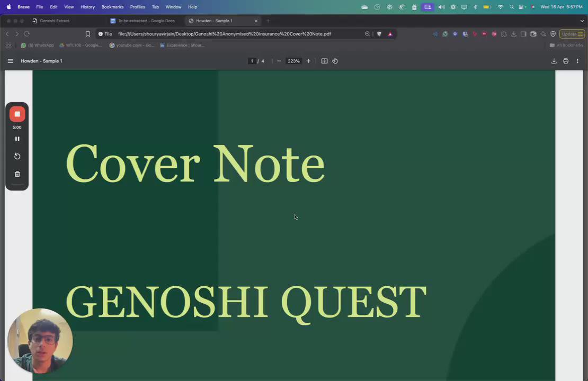
Task: Click the File site info indicator
Action: pos(105,34)
